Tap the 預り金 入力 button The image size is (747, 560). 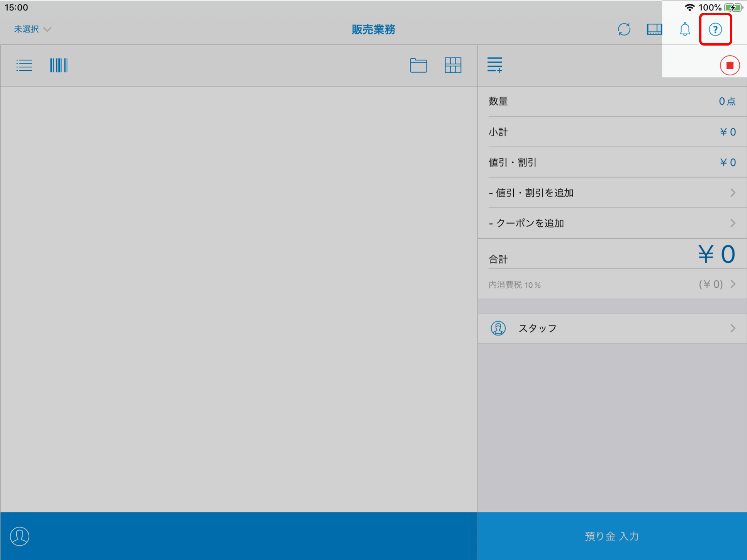[612, 536]
